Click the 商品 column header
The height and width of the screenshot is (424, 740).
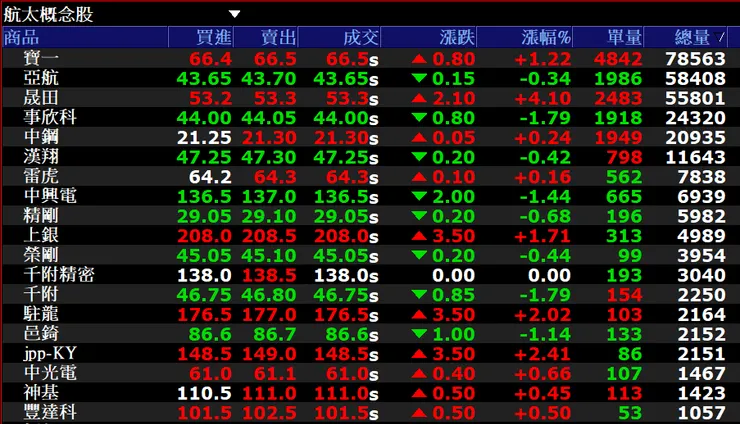[22, 37]
